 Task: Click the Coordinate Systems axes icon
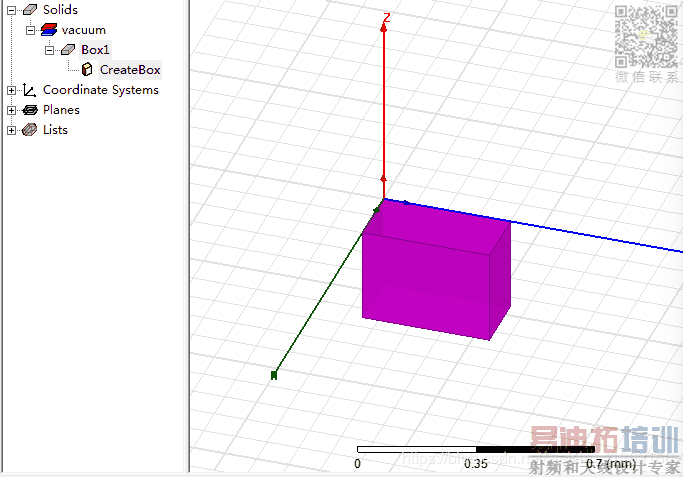[x=30, y=90]
